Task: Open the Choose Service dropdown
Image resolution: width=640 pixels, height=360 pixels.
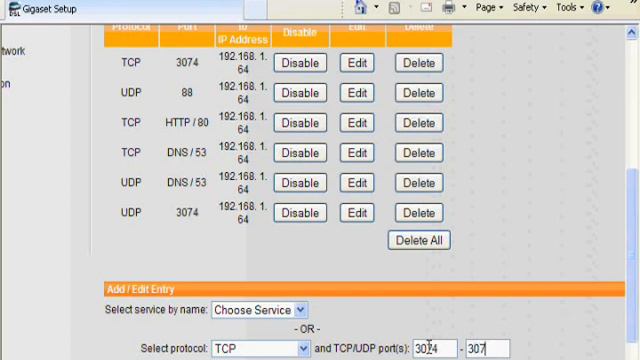Action: pyautogui.click(x=260, y=310)
